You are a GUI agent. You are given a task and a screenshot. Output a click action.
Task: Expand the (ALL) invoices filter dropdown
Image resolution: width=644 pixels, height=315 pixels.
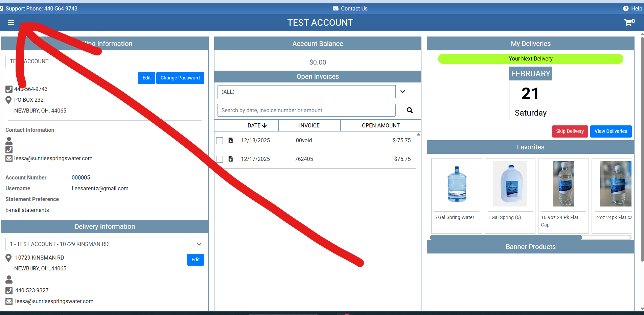pyautogui.click(x=402, y=92)
